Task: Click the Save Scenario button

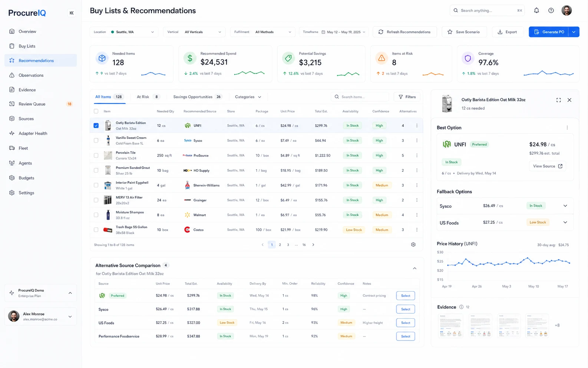Action: [464, 32]
